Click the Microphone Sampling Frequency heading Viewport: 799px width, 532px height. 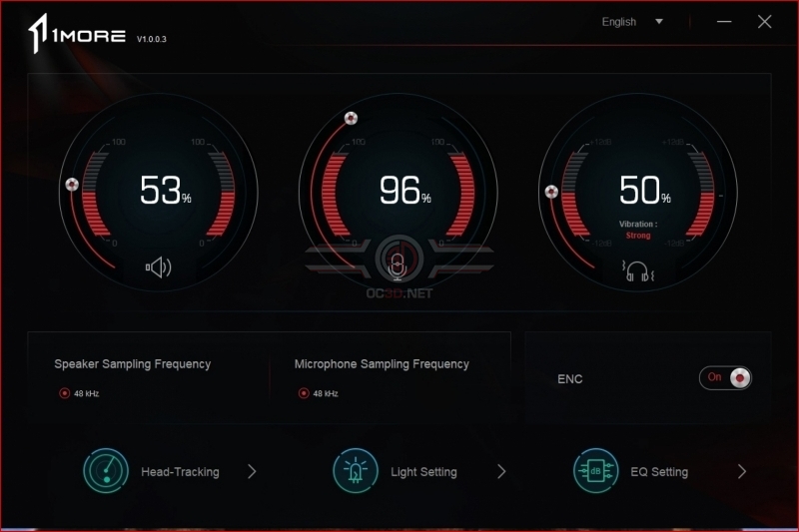(382, 364)
